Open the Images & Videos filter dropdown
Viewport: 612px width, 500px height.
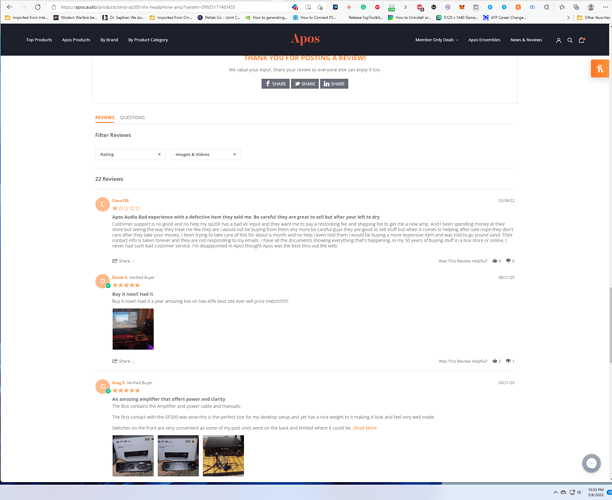(206, 155)
